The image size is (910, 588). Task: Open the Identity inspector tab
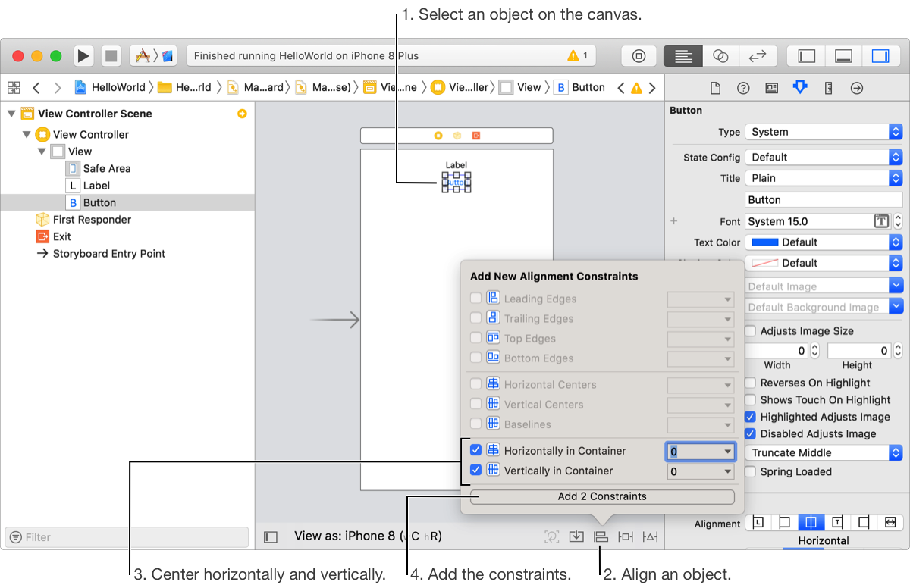coord(771,88)
